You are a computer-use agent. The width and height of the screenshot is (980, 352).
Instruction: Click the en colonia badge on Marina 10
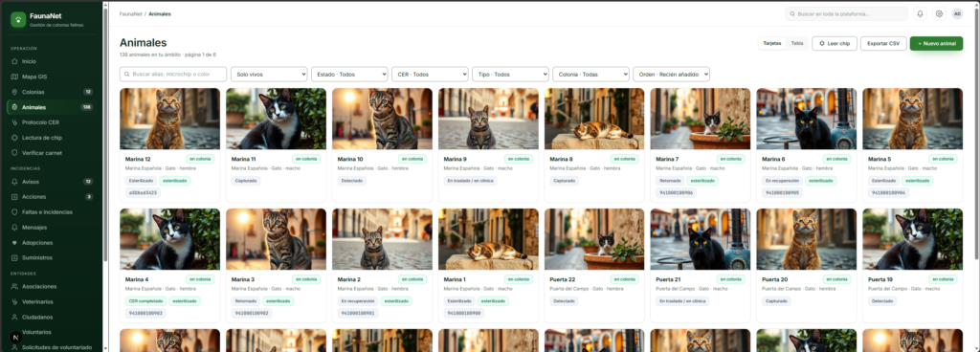coord(412,159)
